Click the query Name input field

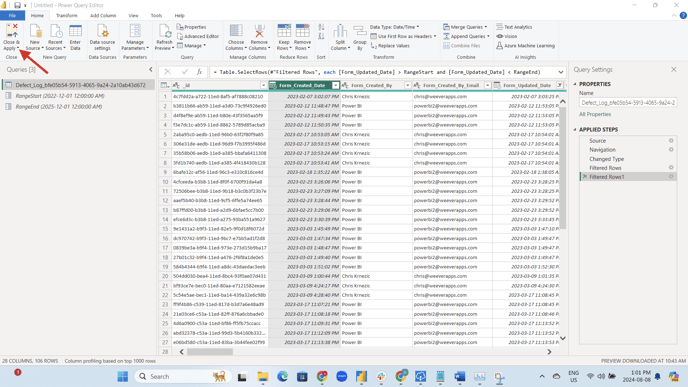(x=628, y=103)
